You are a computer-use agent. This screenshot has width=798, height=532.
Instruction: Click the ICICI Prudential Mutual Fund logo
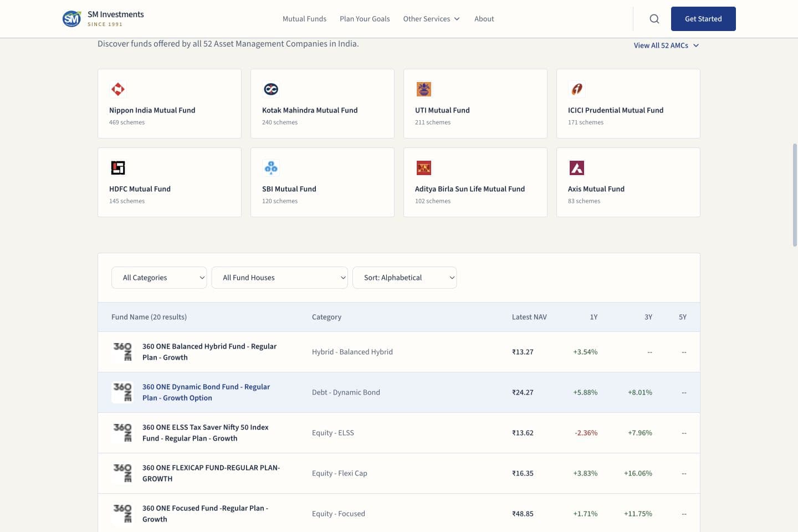point(577,89)
